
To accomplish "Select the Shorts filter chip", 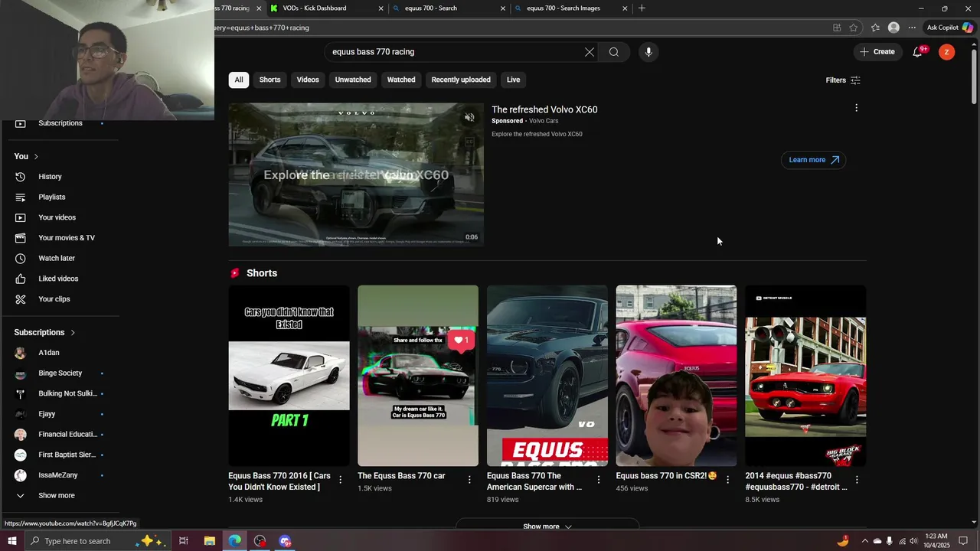I will (x=269, y=80).
